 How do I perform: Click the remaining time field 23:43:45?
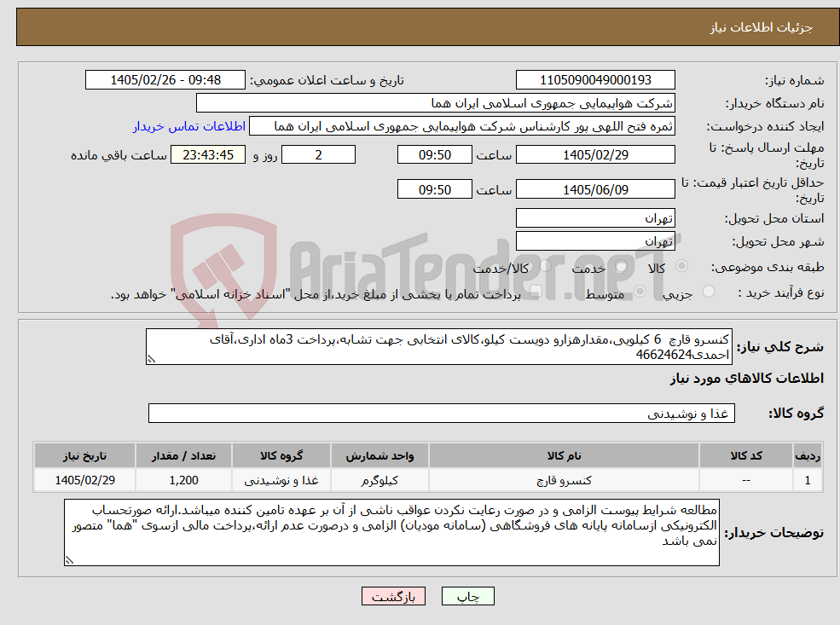(x=208, y=155)
